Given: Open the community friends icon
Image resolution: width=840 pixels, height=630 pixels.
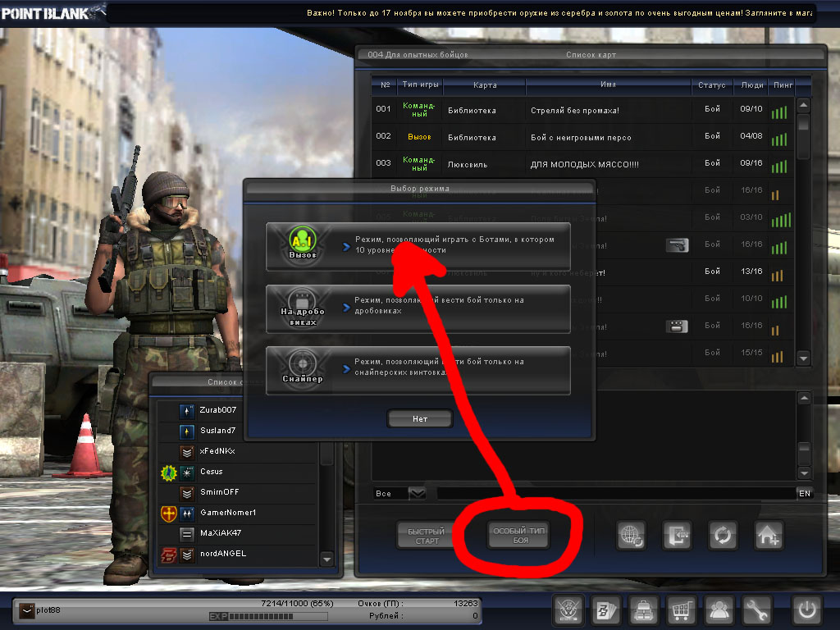Looking at the screenshot, I should (719, 609).
